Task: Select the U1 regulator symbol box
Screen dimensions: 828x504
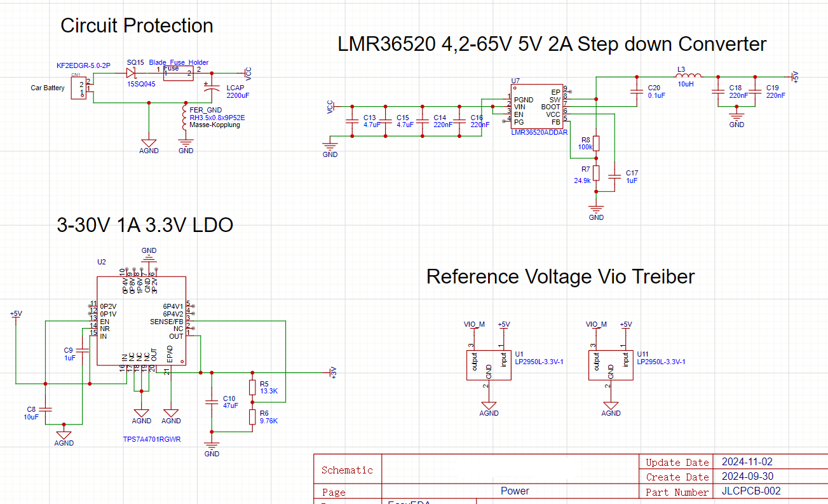Action: pyautogui.click(x=489, y=365)
